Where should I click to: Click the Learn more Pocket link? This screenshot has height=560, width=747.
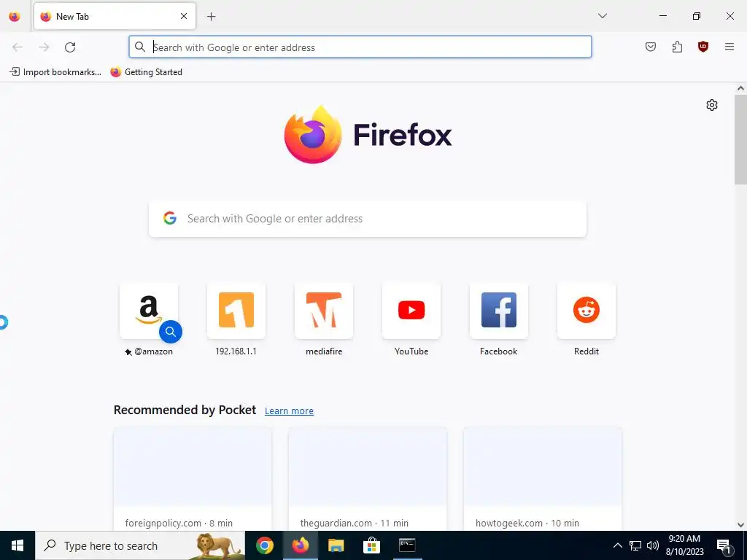tap(289, 411)
